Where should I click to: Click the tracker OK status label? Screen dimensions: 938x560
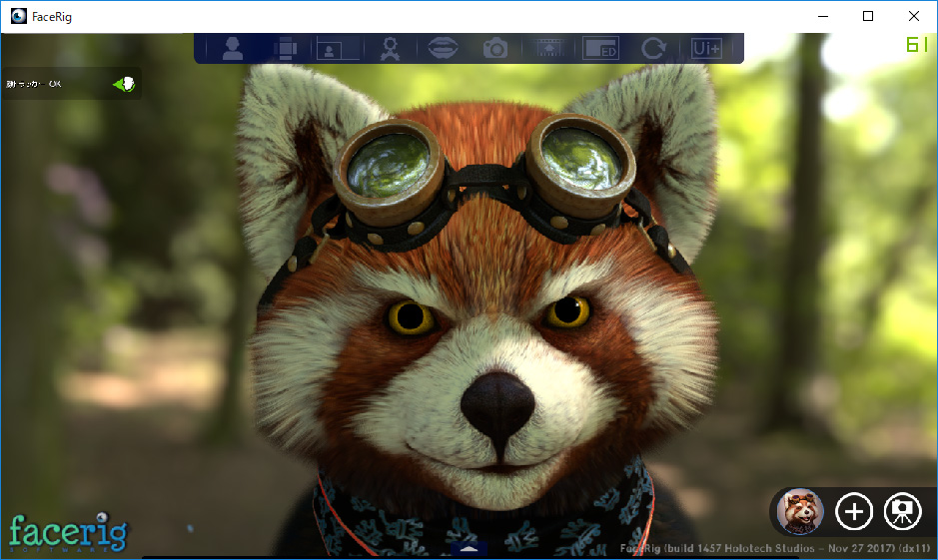coord(34,84)
